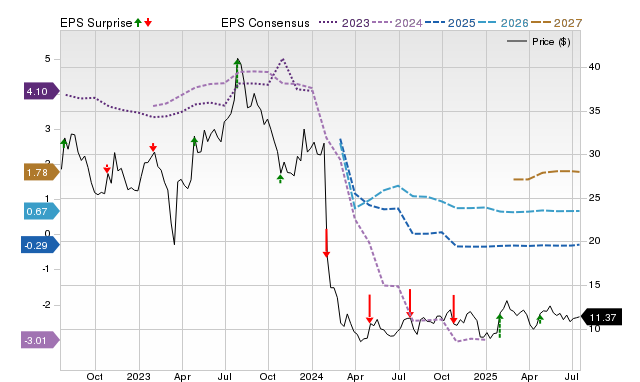640x382 pixels.
Task: Click the 2023 label on the time axis
Action: [138, 376]
